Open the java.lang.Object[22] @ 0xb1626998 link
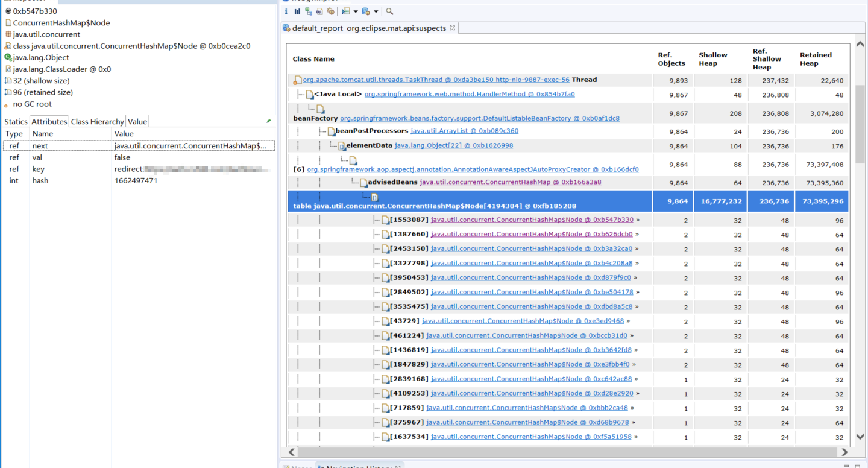Screen dimensions: 868x468 (454, 146)
